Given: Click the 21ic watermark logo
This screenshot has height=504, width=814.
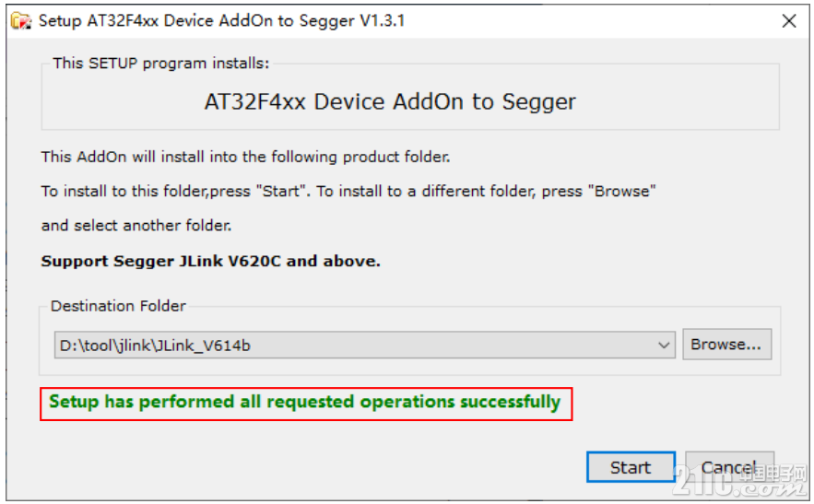Looking at the screenshot, I should (x=741, y=479).
